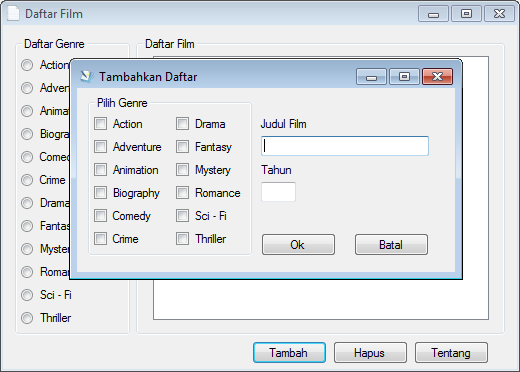
Task: Select Comedy radio in Daftar Genre
Action: (x=27, y=157)
